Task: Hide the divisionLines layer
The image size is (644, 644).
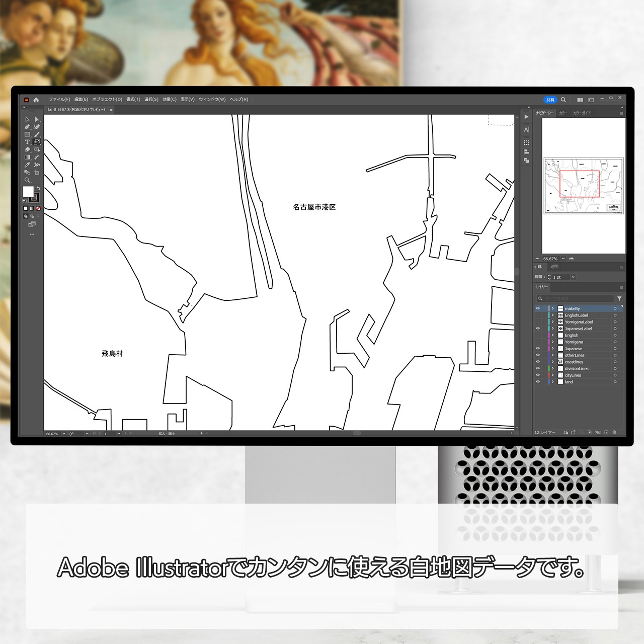Action: click(x=538, y=368)
